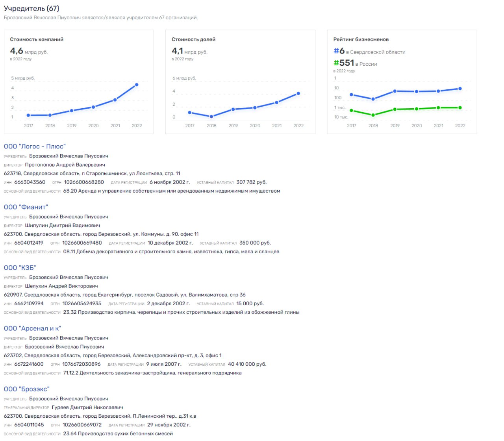The width and height of the screenshot is (504, 441).
Task: Click activity 23.32 Производство кирпича
Action: coord(182,312)
